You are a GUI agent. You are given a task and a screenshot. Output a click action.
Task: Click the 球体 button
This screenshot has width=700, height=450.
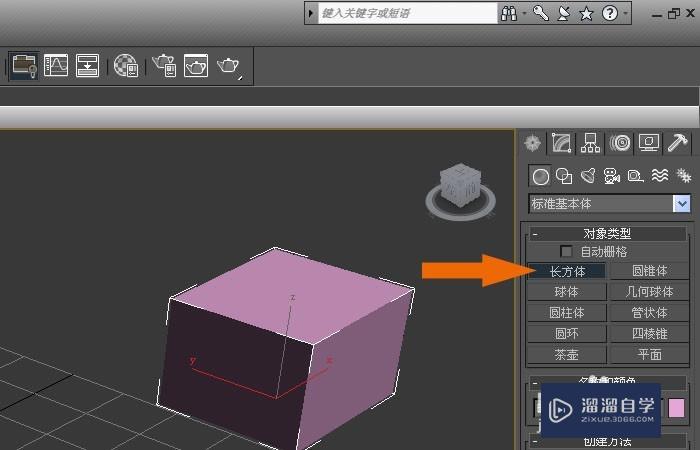(567, 292)
